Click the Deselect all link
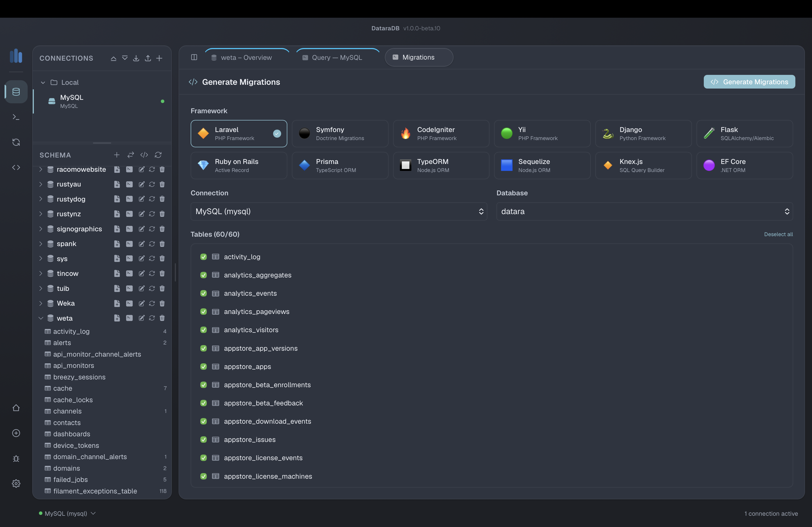Screen dimensions: 812x527 pyautogui.click(x=778, y=234)
